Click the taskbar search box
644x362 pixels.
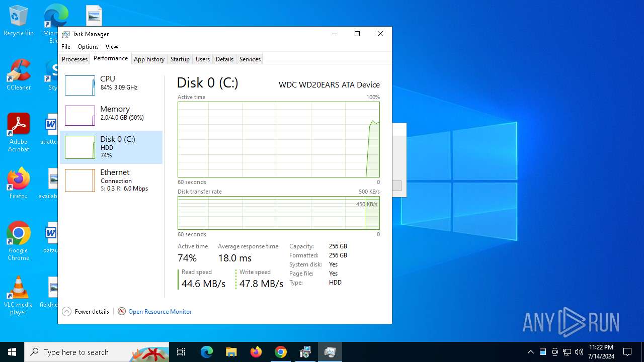[x=97, y=352]
